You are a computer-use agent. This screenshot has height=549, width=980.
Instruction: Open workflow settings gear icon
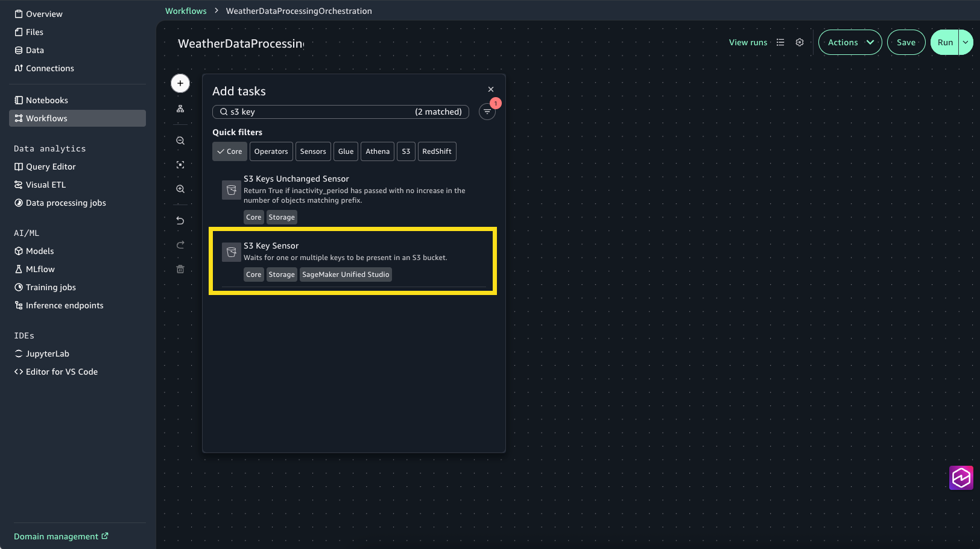click(800, 42)
